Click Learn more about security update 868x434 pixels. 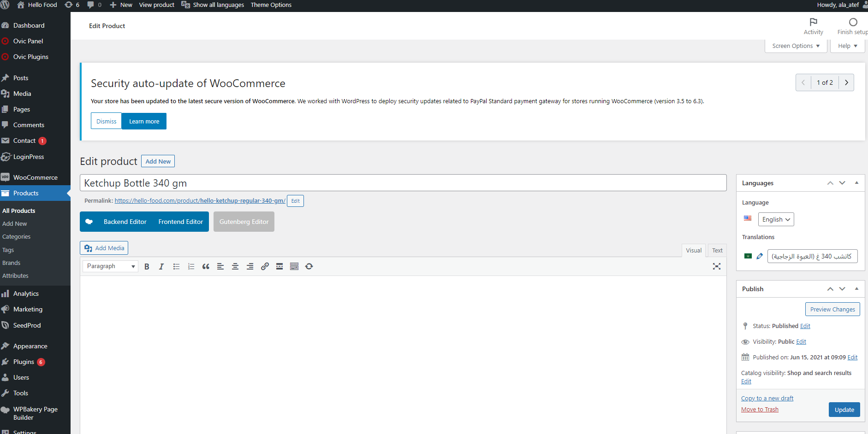(144, 121)
